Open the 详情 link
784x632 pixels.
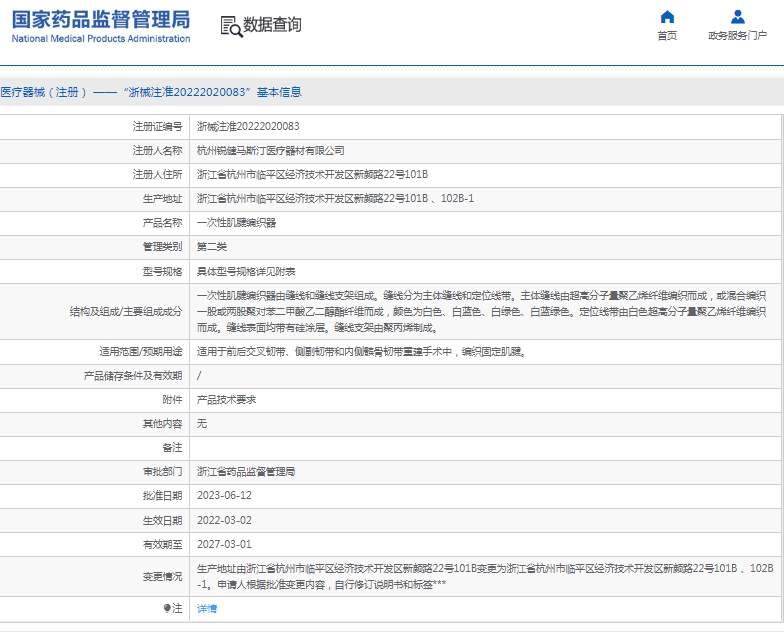[207, 608]
